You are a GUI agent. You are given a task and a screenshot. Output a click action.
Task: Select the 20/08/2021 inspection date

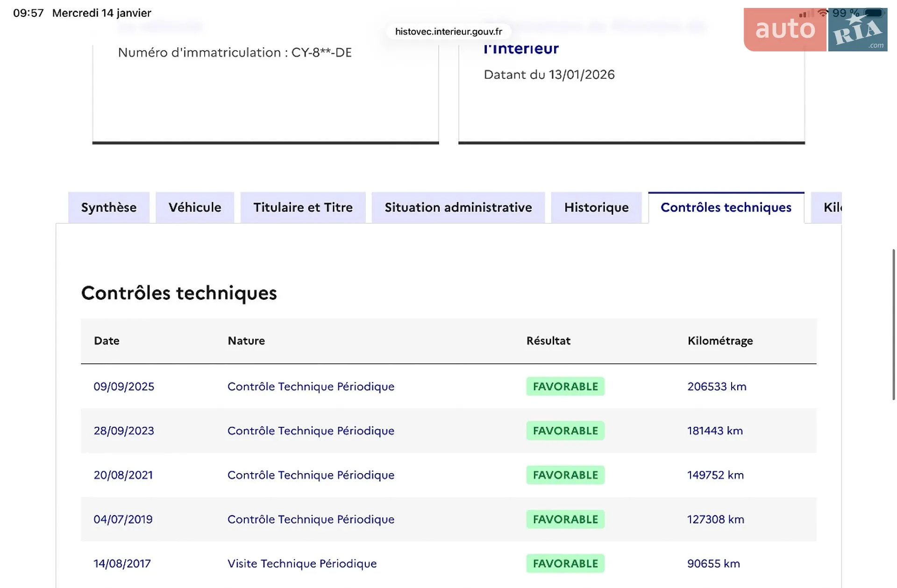click(123, 475)
